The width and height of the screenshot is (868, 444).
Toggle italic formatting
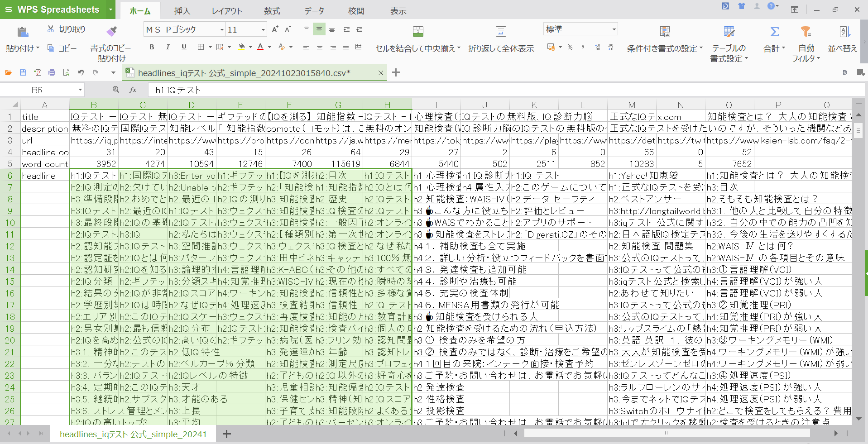(168, 47)
